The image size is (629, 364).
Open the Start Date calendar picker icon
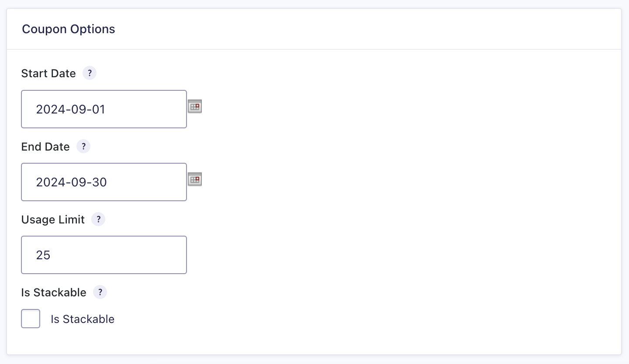(x=194, y=106)
